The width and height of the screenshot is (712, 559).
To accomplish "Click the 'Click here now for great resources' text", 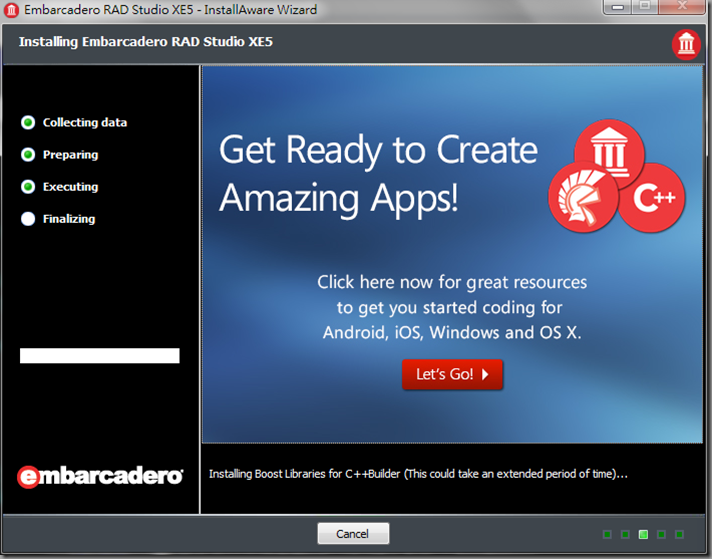I will click(x=452, y=282).
